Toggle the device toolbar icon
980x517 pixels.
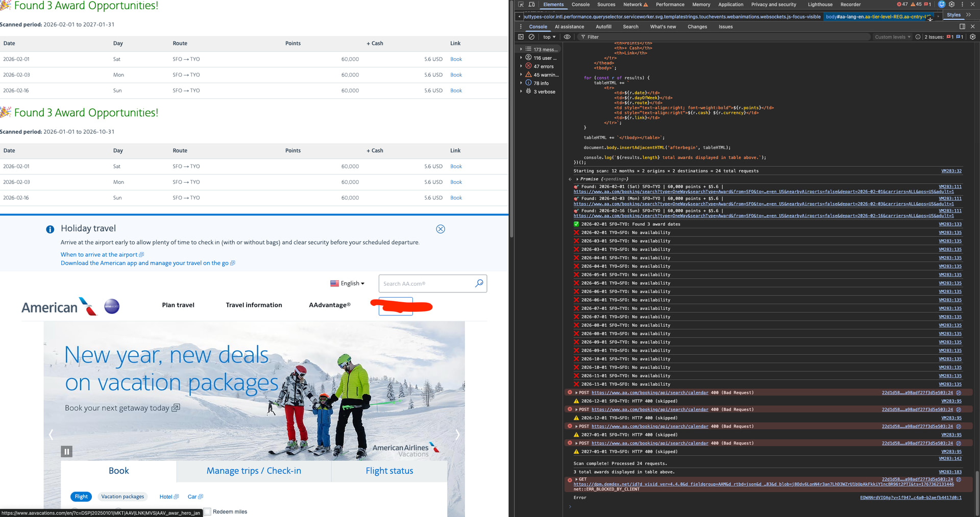531,5
